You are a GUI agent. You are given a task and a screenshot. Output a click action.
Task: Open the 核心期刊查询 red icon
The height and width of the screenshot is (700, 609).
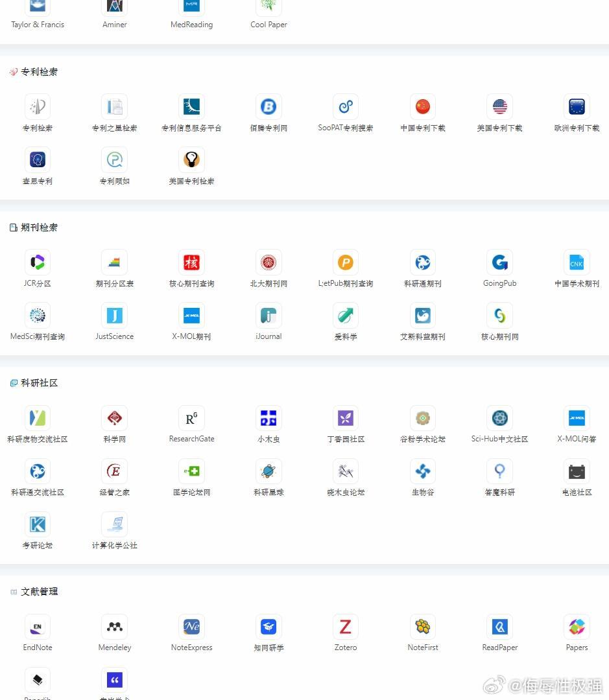click(x=192, y=262)
